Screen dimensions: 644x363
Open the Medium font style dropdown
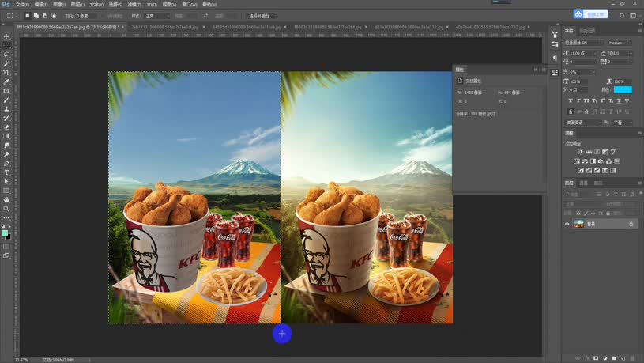[620, 43]
